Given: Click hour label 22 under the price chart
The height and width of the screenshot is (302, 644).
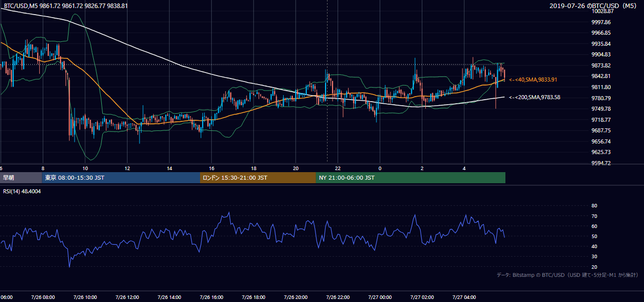Looking at the screenshot, I should pos(338,168).
